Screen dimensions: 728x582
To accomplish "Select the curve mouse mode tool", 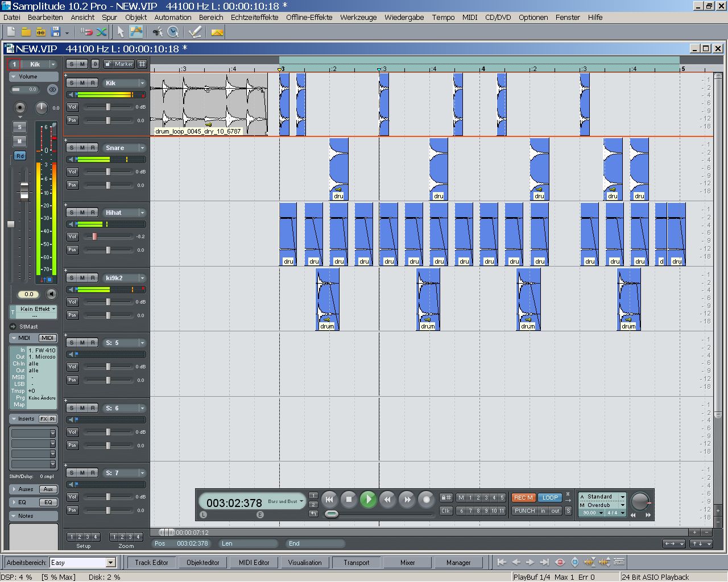I will [x=136, y=32].
